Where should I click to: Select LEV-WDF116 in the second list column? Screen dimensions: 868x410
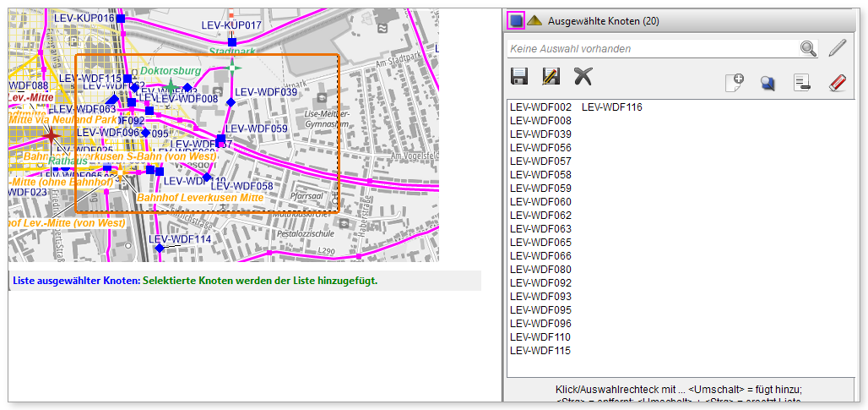(611, 107)
